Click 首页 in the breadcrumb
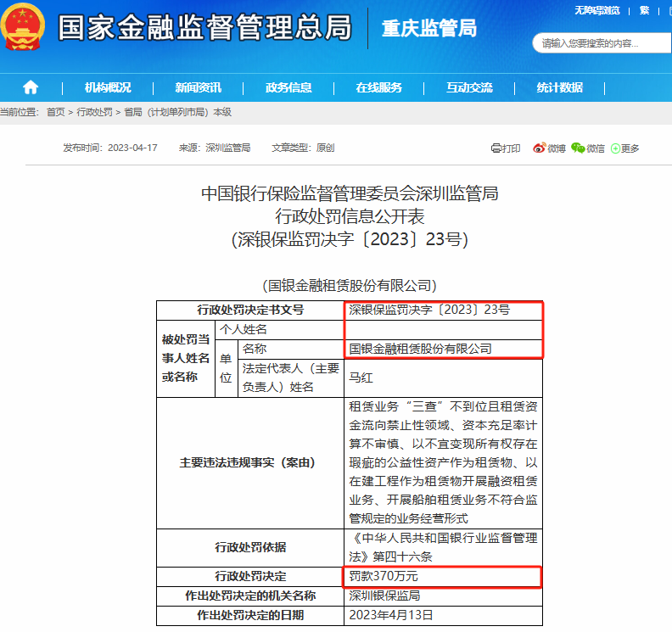Screen dimensions: 672x632 [55, 112]
